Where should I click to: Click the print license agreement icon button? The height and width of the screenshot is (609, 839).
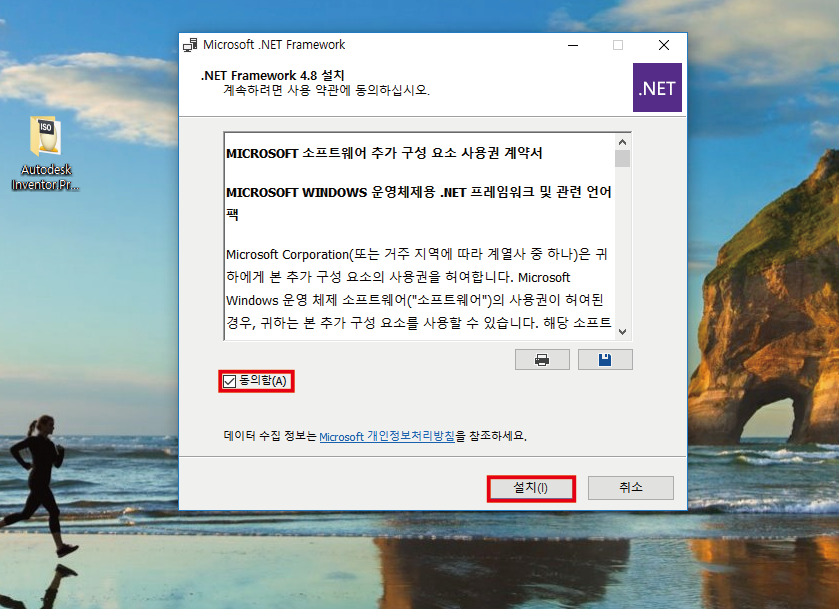click(x=542, y=360)
